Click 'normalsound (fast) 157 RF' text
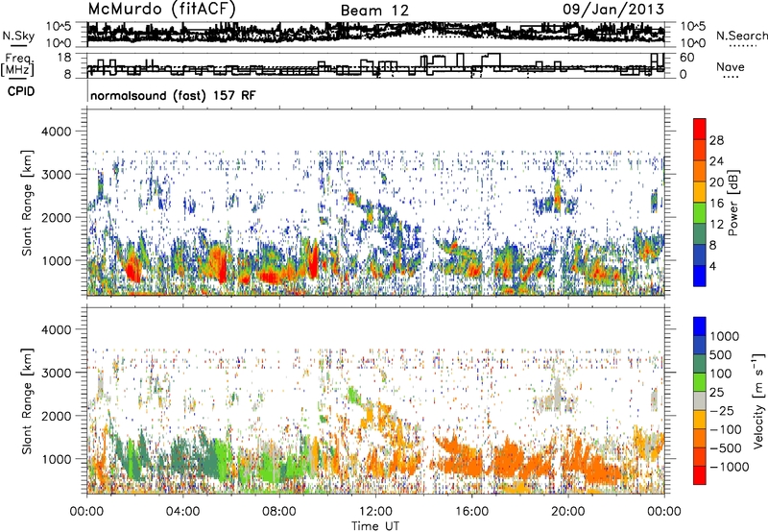 pyautogui.click(x=173, y=95)
